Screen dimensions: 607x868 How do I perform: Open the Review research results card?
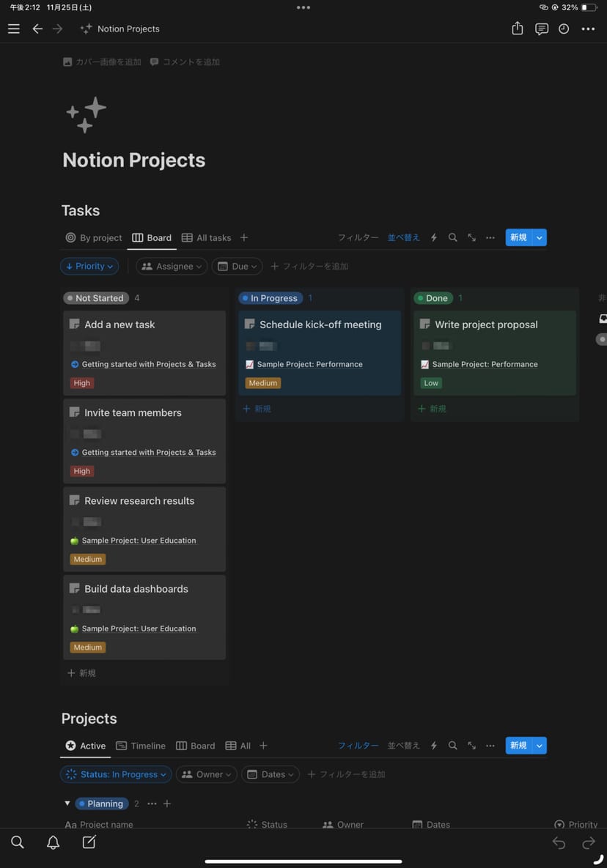coord(139,501)
